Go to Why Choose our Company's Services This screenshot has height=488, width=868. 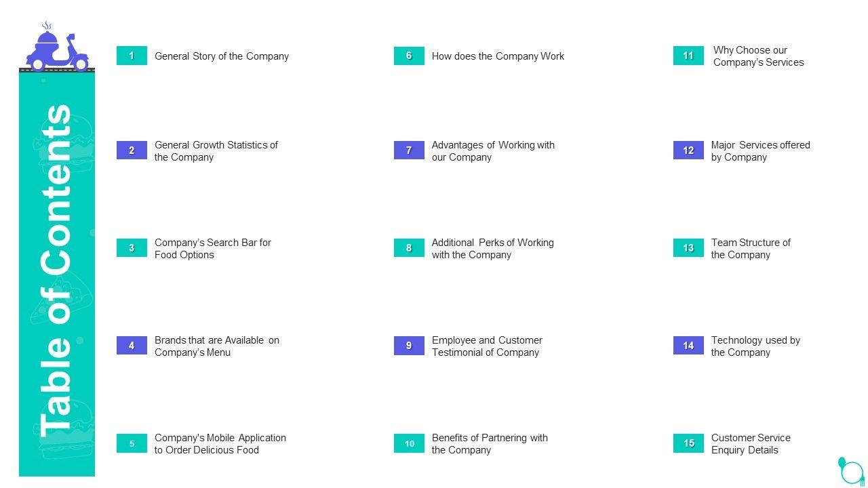[758, 56]
